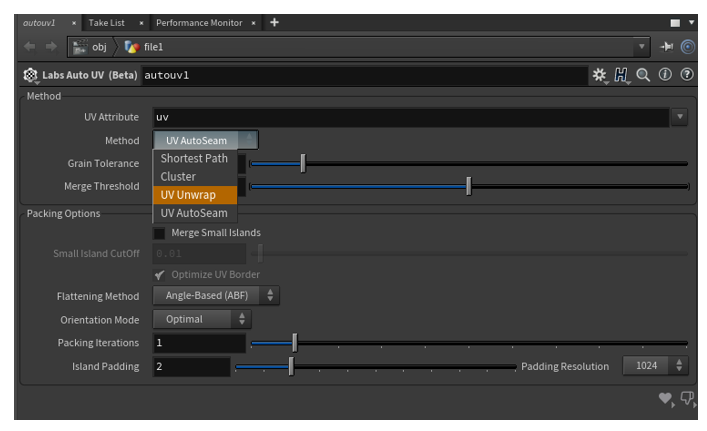Click the node name field autouv1
The image size is (707, 431).
pyautogui.click(x=364, y=75)
